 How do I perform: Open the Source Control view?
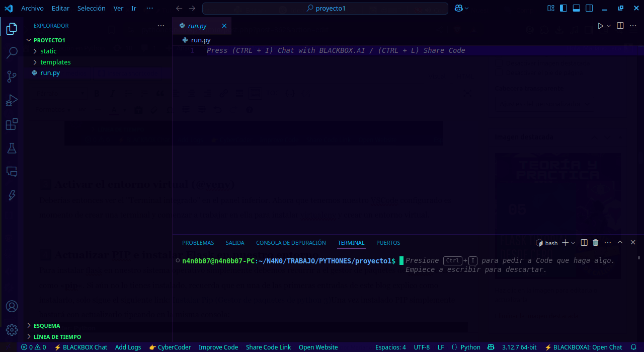pyautogui.click(x=12, y=77)
